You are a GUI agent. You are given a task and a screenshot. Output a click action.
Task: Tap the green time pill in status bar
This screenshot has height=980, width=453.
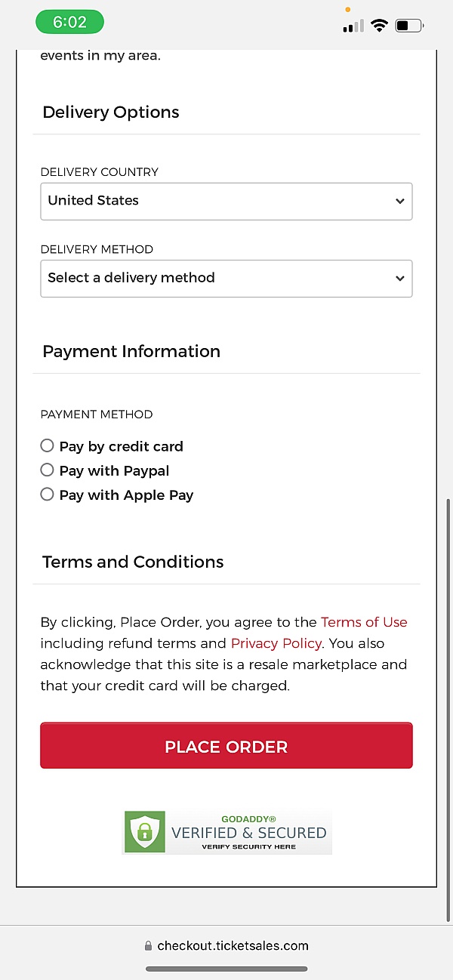coord(69,23)
